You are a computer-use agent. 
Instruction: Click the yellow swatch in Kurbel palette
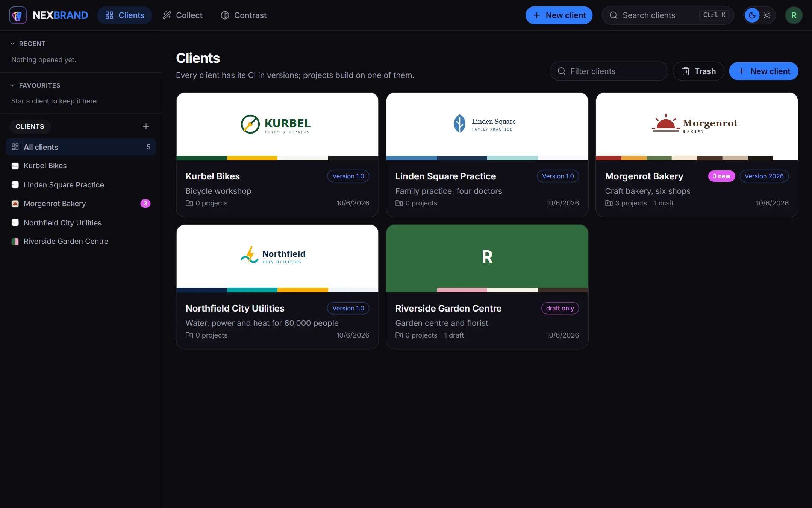(252, 158)
